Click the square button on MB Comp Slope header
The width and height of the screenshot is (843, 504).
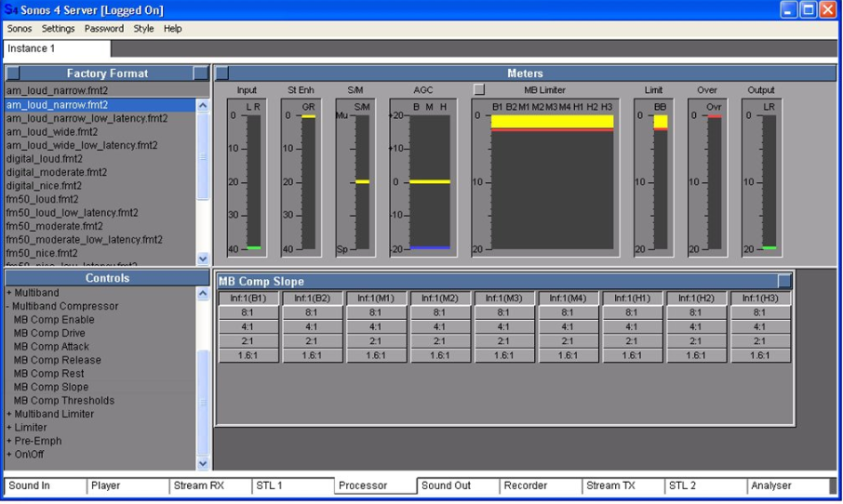click(784, 281)
